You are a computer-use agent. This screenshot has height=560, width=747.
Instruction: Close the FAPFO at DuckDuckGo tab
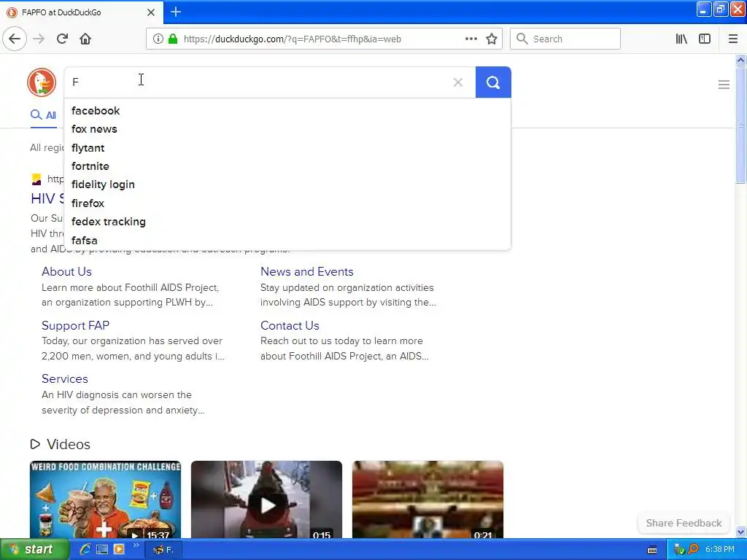click(151, 12)
